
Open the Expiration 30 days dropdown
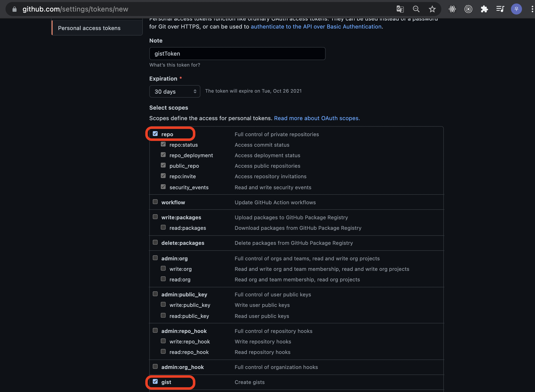175,91
